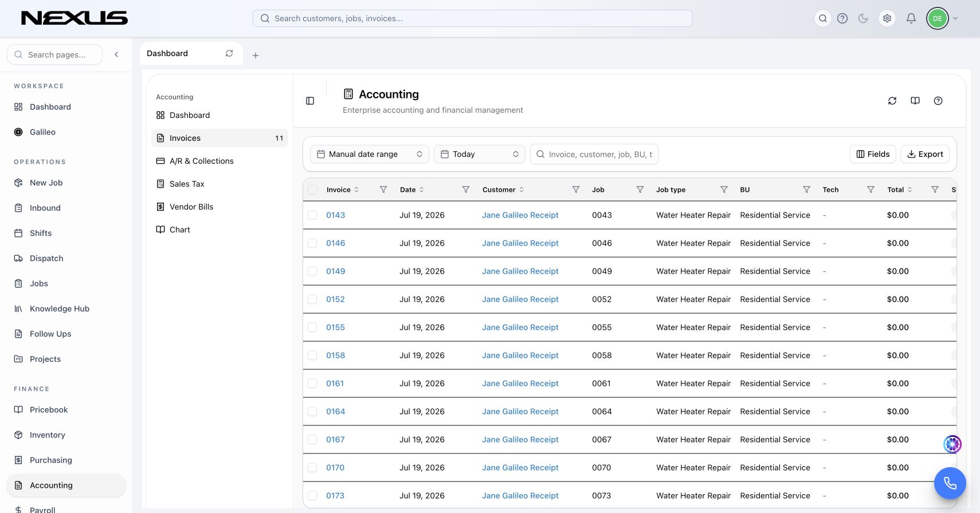Open Galileo in the Workspace sidebar
This screenshot has width=980, height=513.
pos(66,132)
